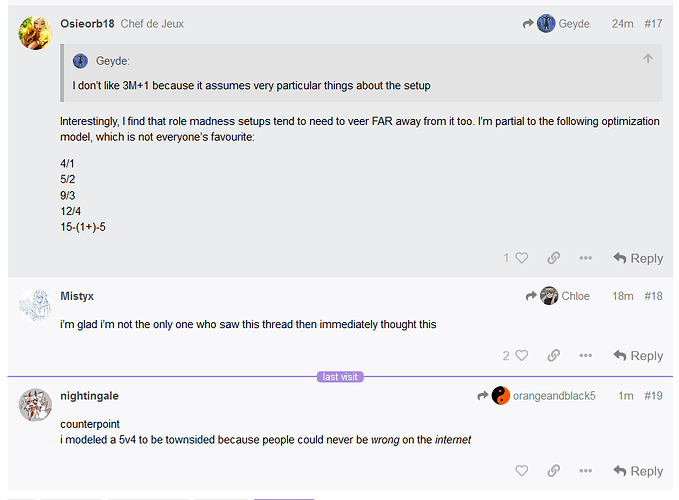Open Mistyx's avatar profile
Image resolution: width=679 pixels, height=500 pixels.
(x=35, y=305)
